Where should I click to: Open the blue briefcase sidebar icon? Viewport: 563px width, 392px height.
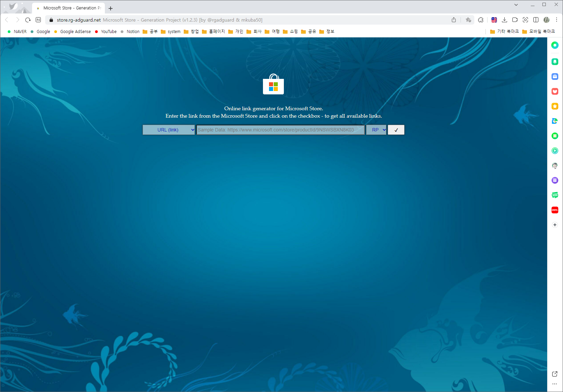coord(555,77)
